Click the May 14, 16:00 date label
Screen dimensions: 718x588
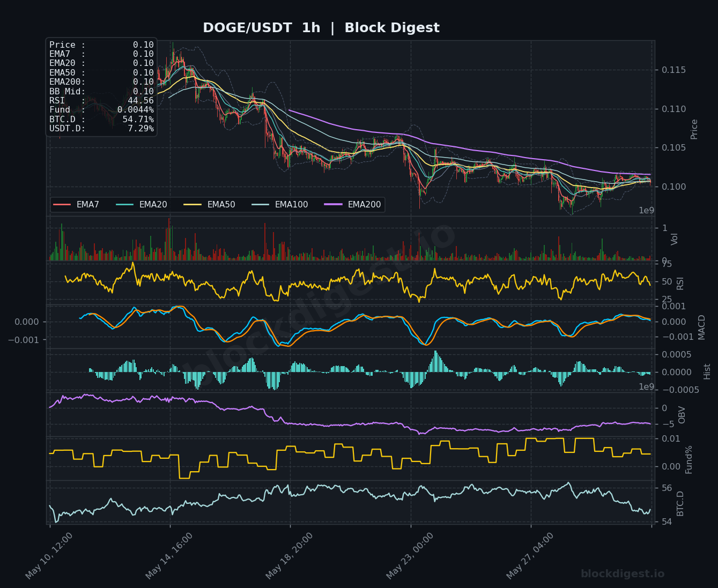pyautogui.click(x=169, y=556)
